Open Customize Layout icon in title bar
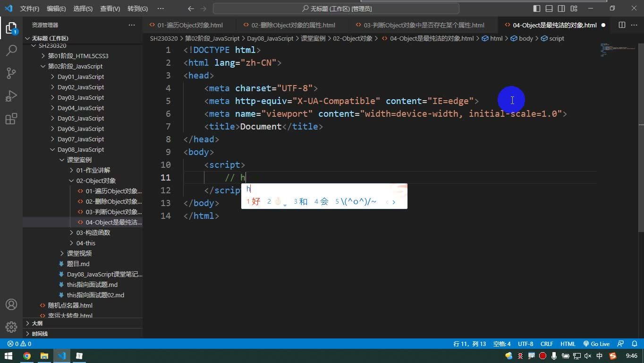Viewport: 644px width, 363px height. (x=574, y=9)
